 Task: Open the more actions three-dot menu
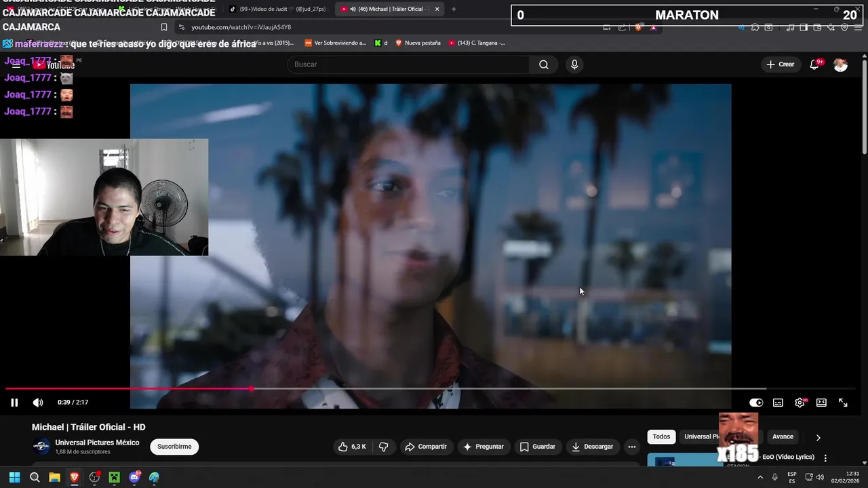click(632, 447)
